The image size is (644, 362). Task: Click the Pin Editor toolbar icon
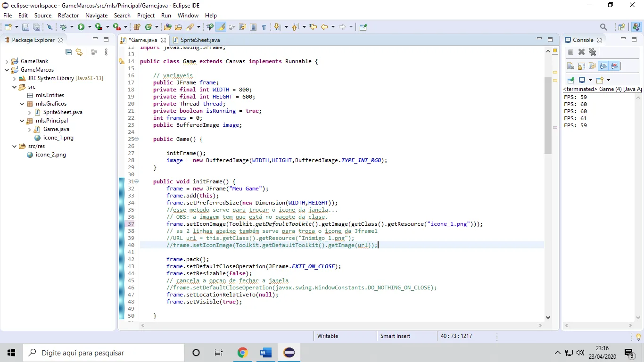[x=363, y=27]
